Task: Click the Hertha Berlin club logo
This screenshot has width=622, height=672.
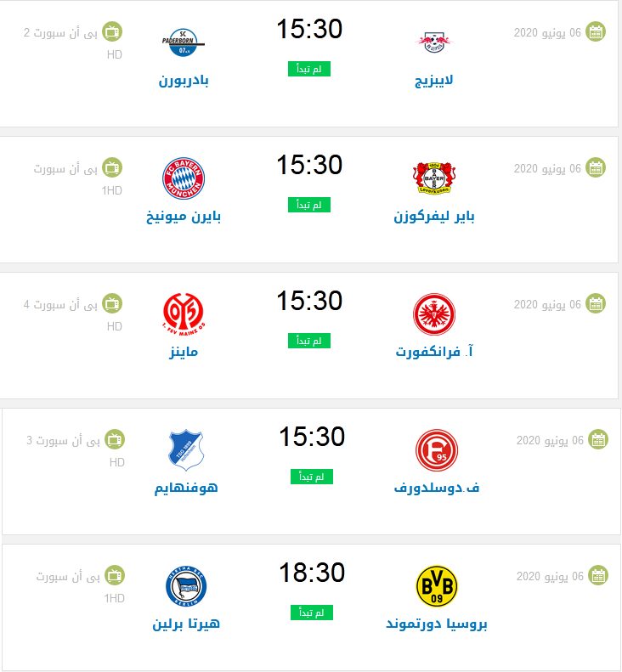Action: click(x=186, y=587)
